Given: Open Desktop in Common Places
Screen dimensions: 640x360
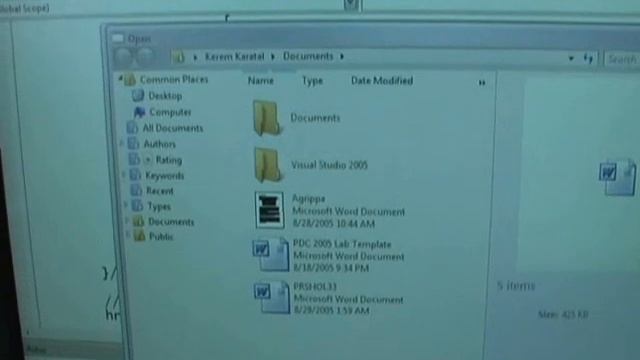Looking at the screenshot, I should pyautogui.click(x=165, y=96).
